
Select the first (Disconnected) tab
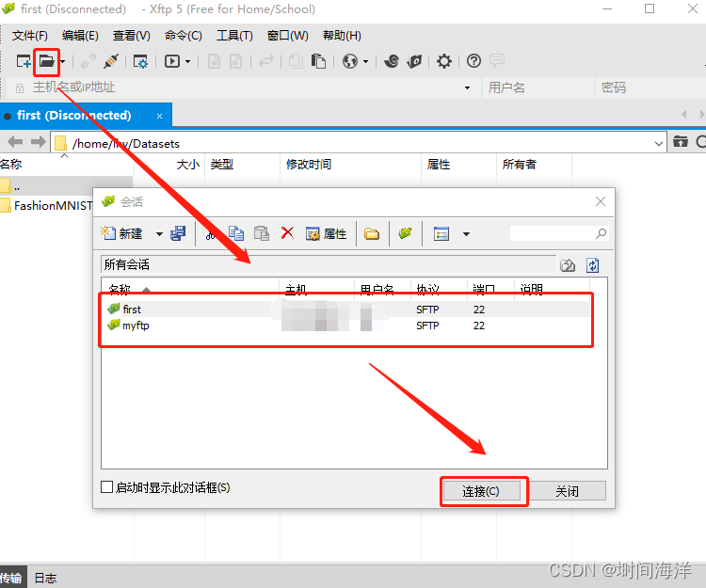click(74, 116)
